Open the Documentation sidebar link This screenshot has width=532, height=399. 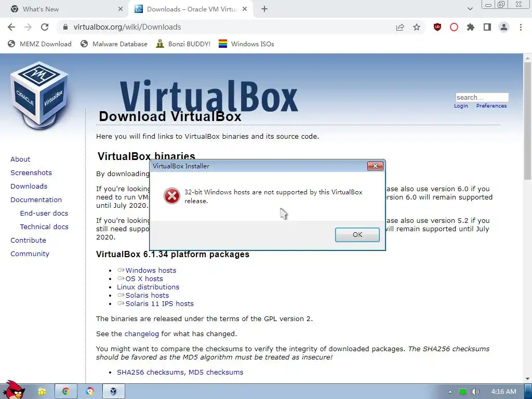pos(36,200)
